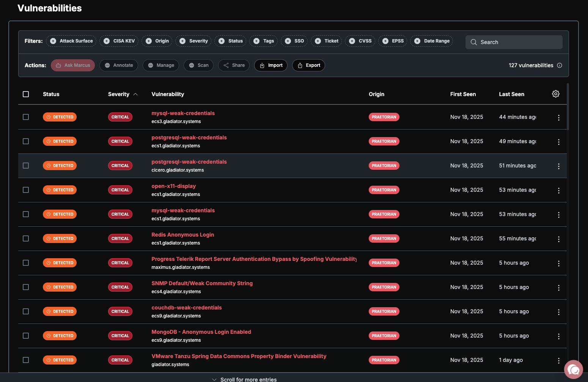Open the couchdb-weak-credentials vulnerability

(x=186, y=308)
